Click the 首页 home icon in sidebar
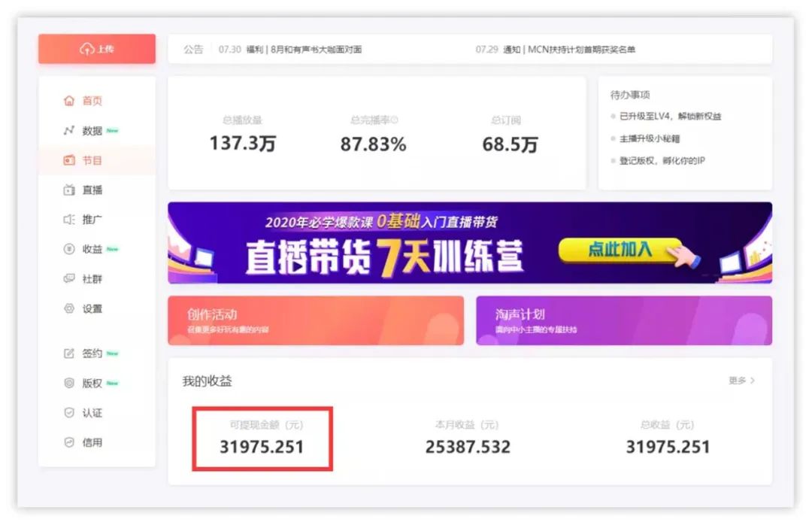The width and height of the screenshot is (812, 525). pyautogui.click(x=69, y=101)
